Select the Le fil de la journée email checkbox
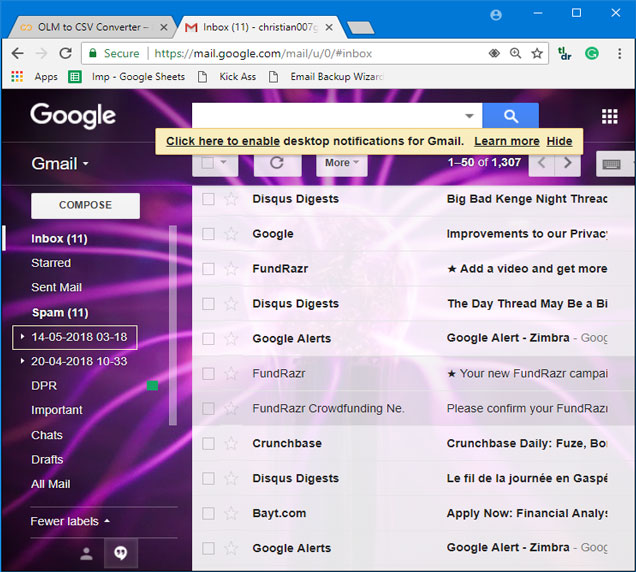 pyautogui.click(x=208, y=478)
